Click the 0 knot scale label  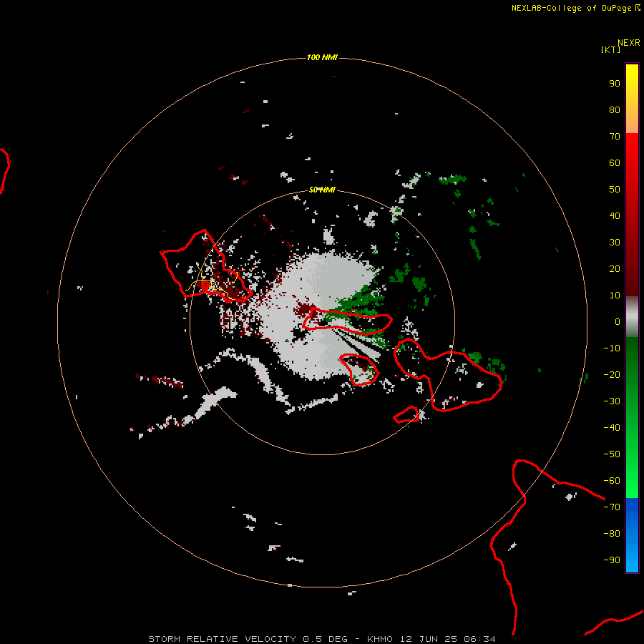click(618, 322)
